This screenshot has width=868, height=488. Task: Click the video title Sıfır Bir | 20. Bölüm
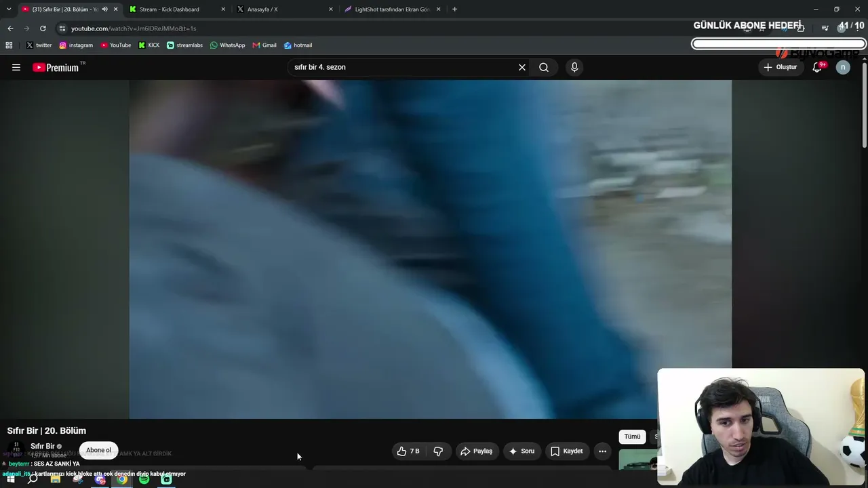[x=47, y=430]
